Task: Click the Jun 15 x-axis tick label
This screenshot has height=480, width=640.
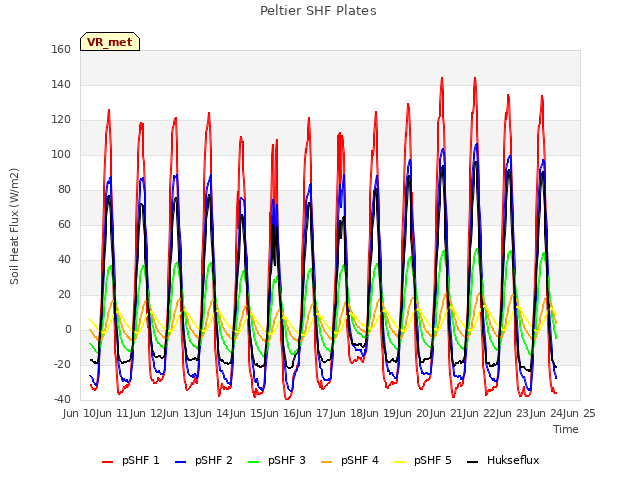Action: click(247, 413)
